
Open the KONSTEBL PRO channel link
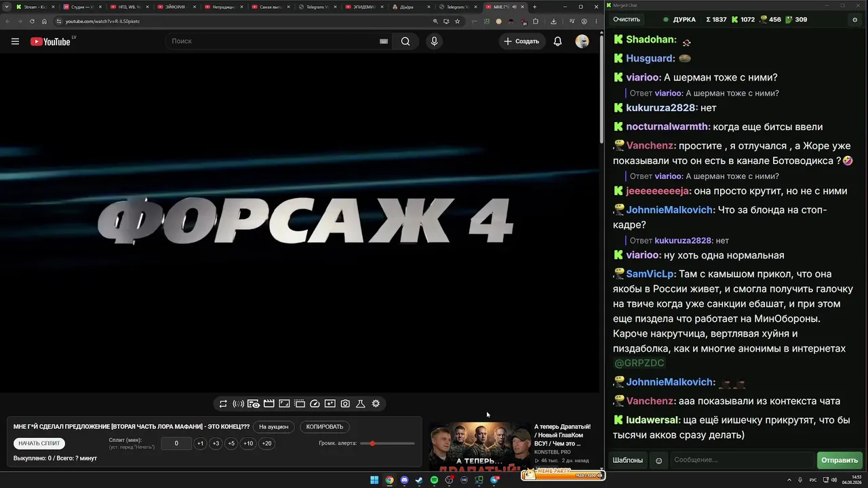pyautogui.click(x=552, y=452)
